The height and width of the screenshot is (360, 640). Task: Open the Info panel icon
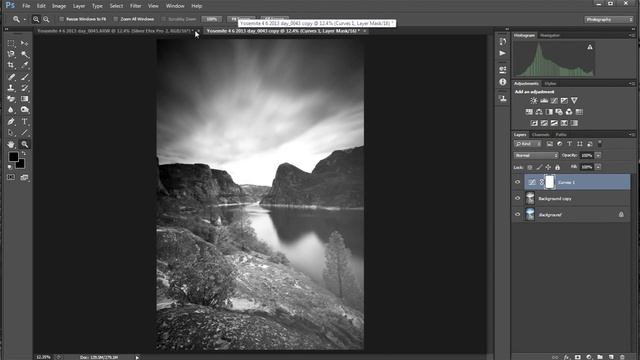(502, 82)
